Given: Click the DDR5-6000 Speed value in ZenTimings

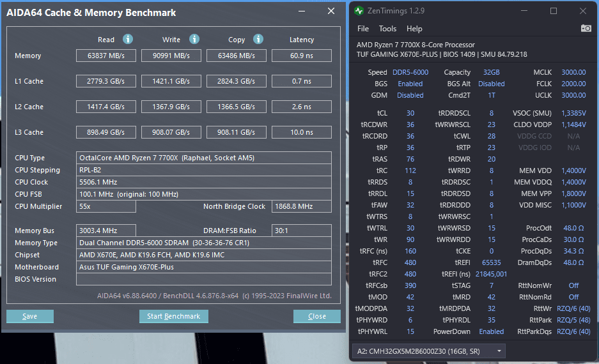Looking at the screenshot, I should pyautogui.click(x=410, y=72).
